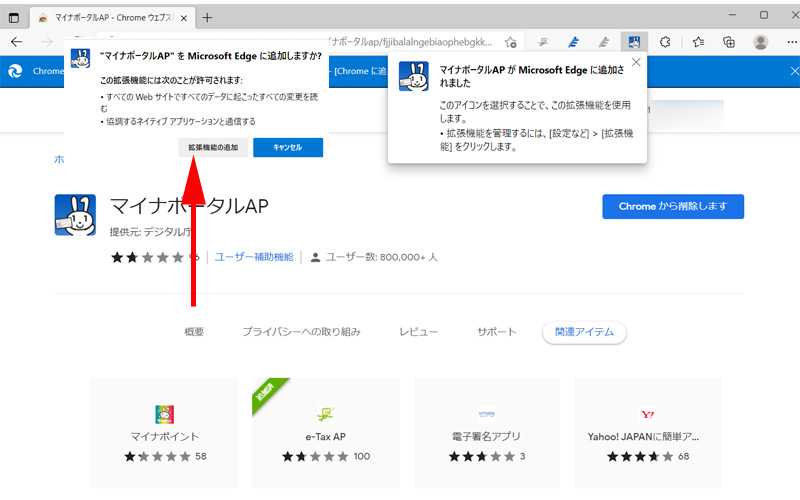
Task: Switch to the サポート tab
Action: point(496,332)
